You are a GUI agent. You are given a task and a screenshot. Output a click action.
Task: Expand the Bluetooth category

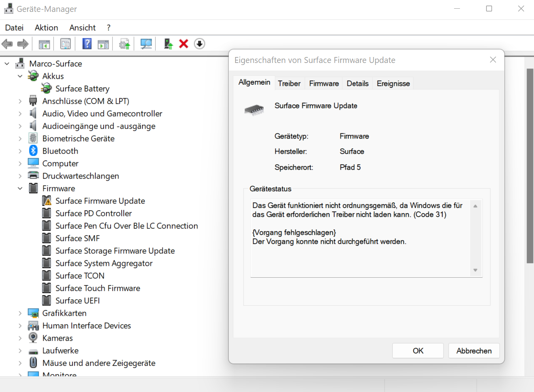coord(20,151)
